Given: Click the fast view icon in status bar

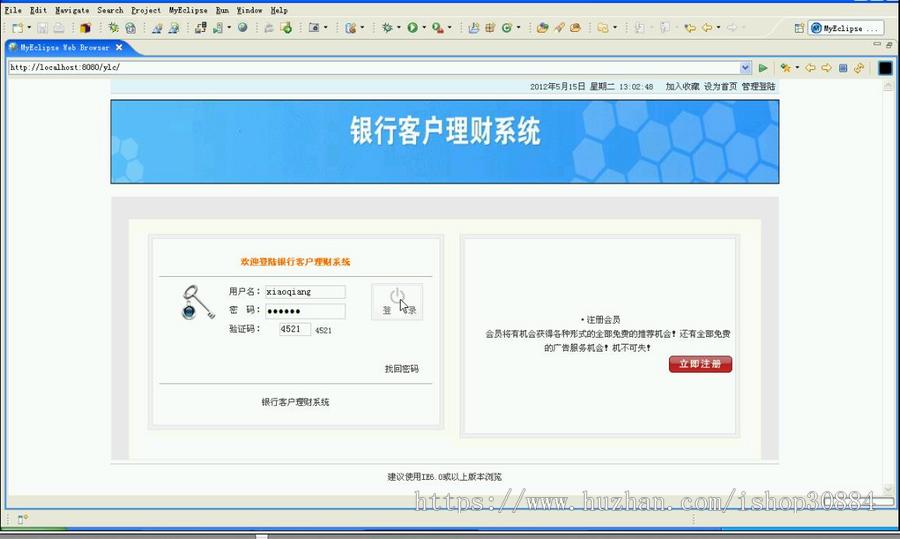Looking at the screenshot, I should 22,519.
